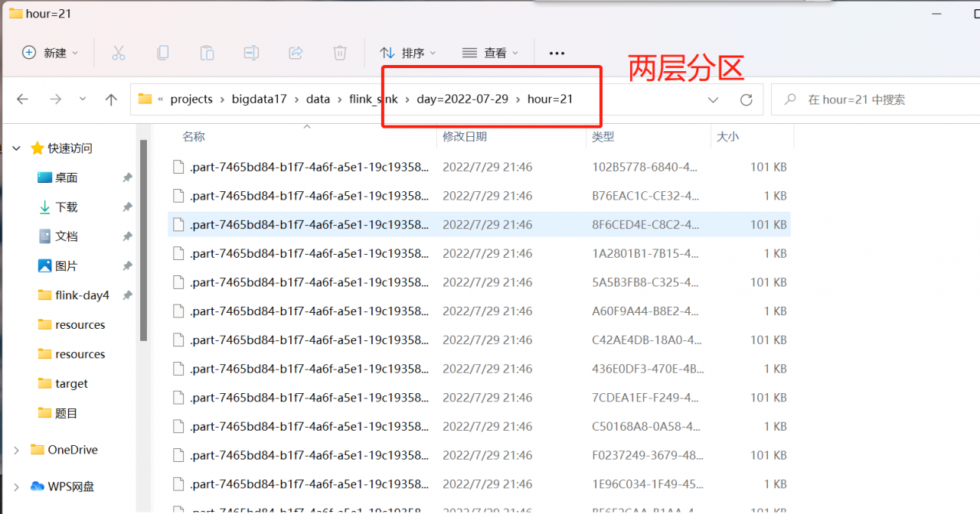Select file with type A60F9A44-B8E2-4...

(x=479, y=311)
